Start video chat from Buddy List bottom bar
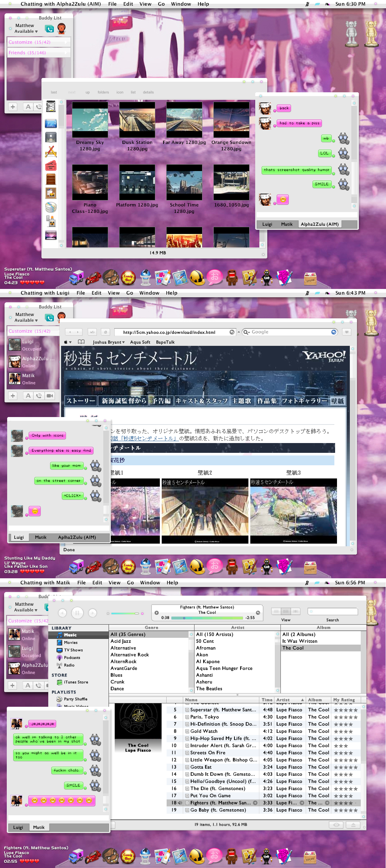Image resolution: width=386 pixels, height=868 pixels. [x=50, y=396]
